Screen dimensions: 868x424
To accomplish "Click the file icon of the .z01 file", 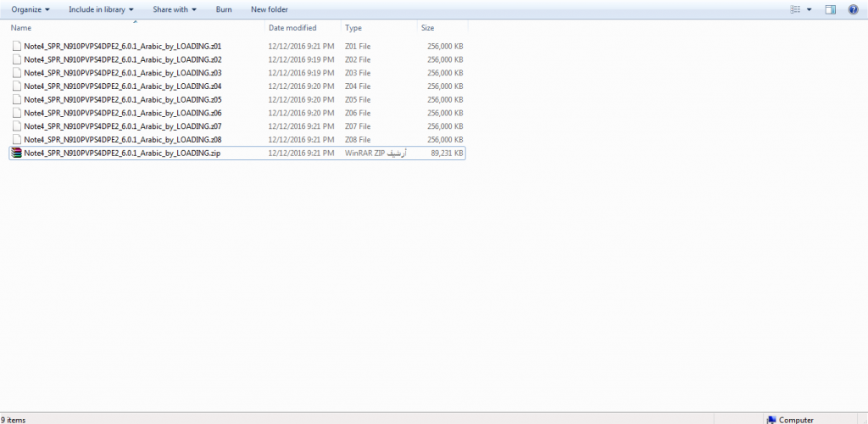I will (17, 47).
